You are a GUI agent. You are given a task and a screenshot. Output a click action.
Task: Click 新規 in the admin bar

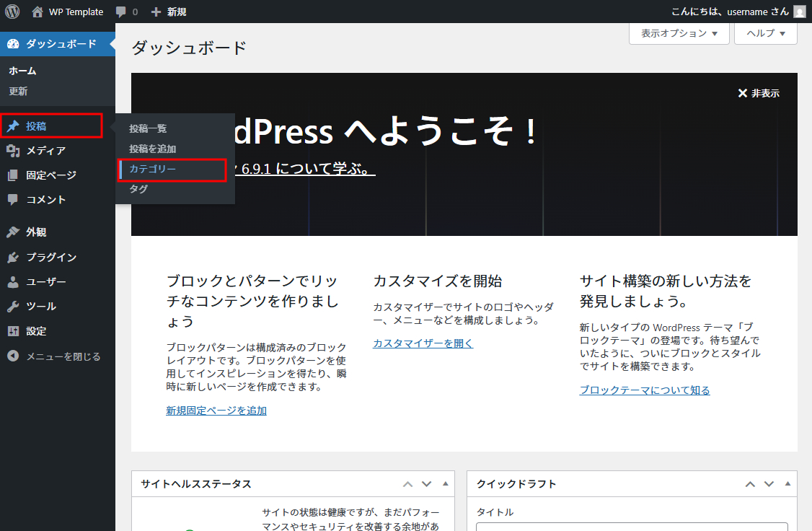(177, 12)
